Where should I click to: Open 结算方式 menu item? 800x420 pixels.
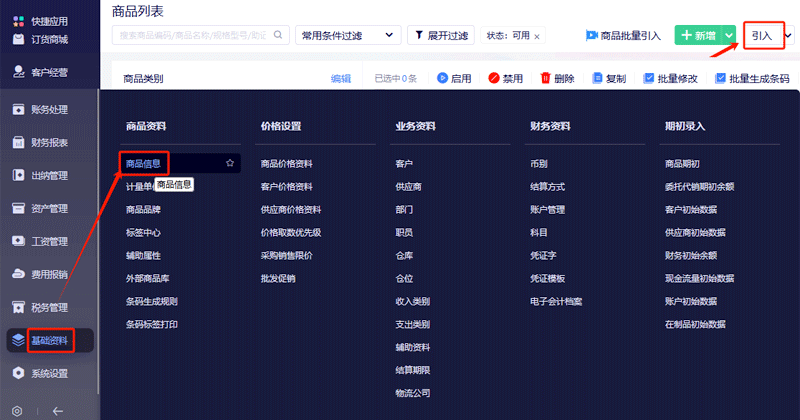tap(547, 186)
